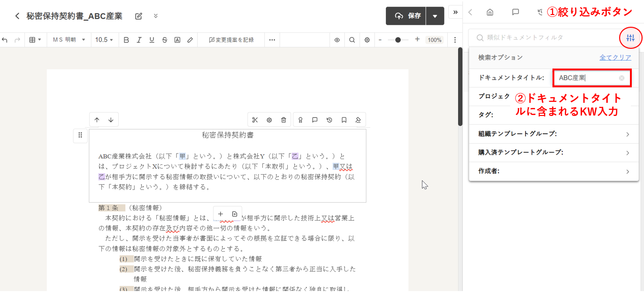This screenshot has height=292, width=644.
Task: Click the magnifier search icon in the editor toolbar
Action: [352, 40]
